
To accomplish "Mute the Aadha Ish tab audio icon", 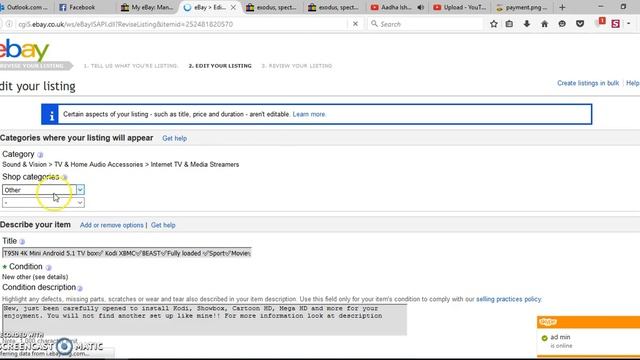I will (x=420, y=7).
